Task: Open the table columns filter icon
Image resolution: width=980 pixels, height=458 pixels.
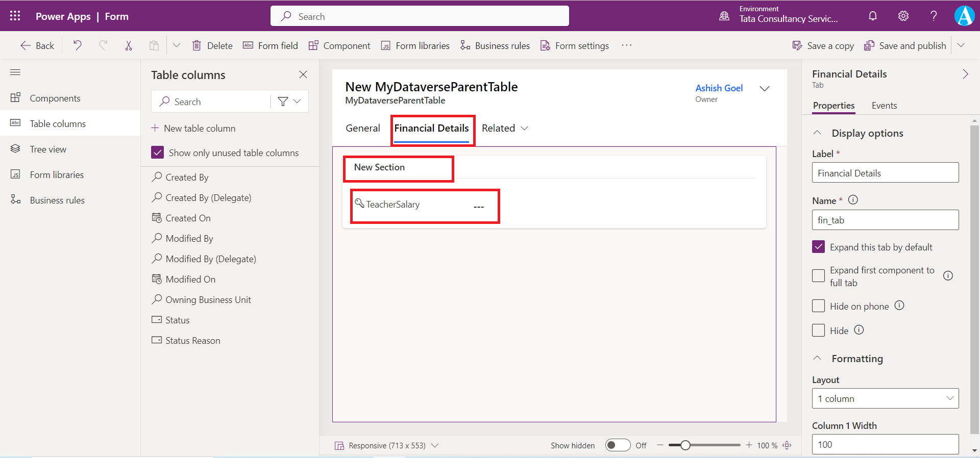Action: tap(283, 101)
